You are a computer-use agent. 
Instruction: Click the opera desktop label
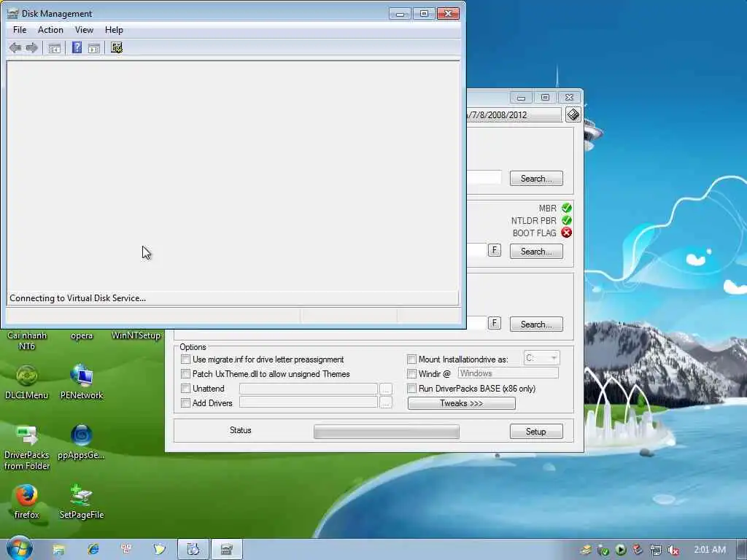82,335
